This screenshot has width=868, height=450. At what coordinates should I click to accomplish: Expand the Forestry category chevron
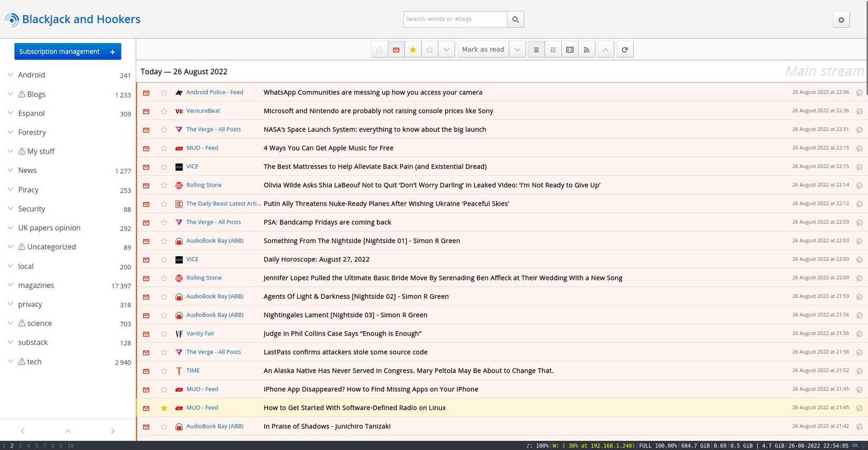click(x=11, y=132)
